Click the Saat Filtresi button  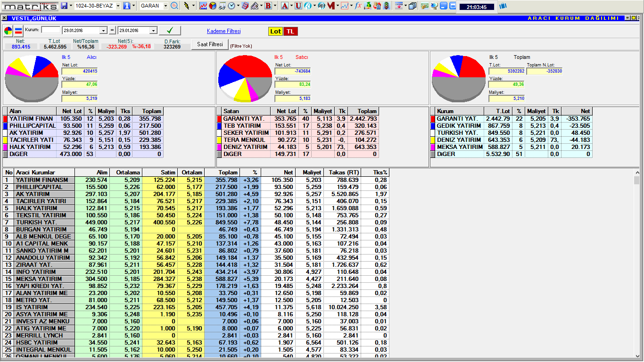click(209, 44)
